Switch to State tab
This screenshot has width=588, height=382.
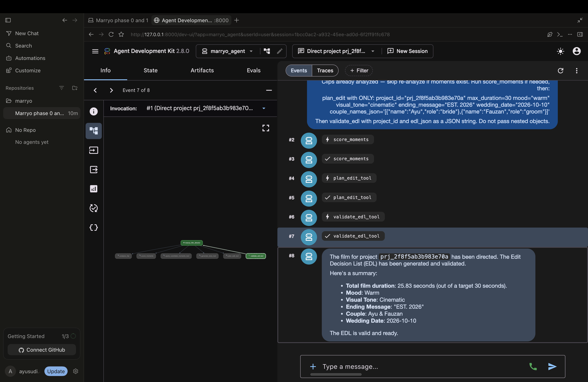click(151, 70)
